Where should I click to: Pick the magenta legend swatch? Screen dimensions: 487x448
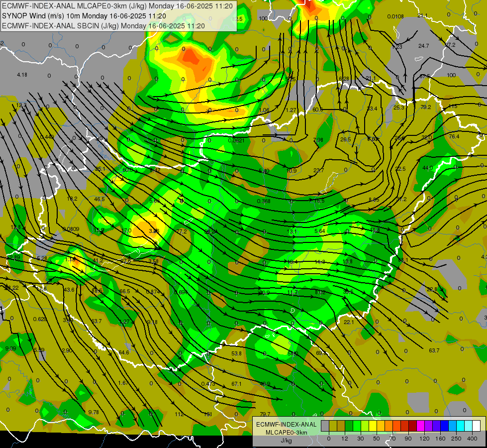point(421,426)
